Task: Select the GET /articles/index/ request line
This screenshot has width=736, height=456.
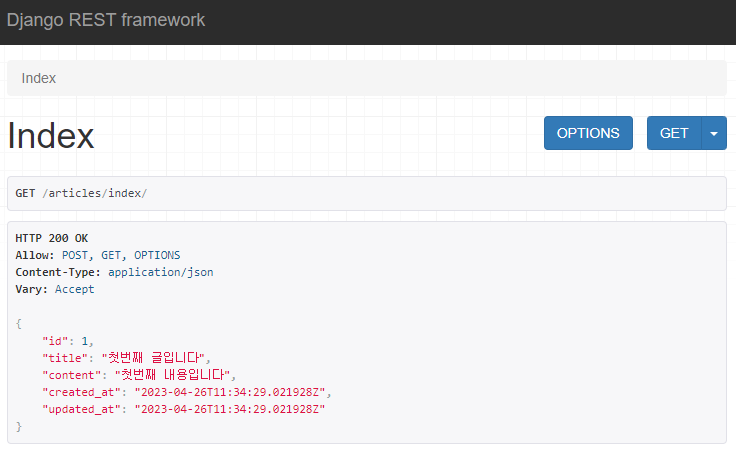Action: pos(81,193)
